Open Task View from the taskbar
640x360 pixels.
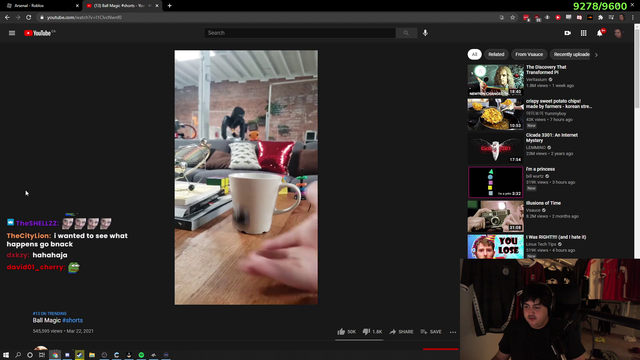42,355
